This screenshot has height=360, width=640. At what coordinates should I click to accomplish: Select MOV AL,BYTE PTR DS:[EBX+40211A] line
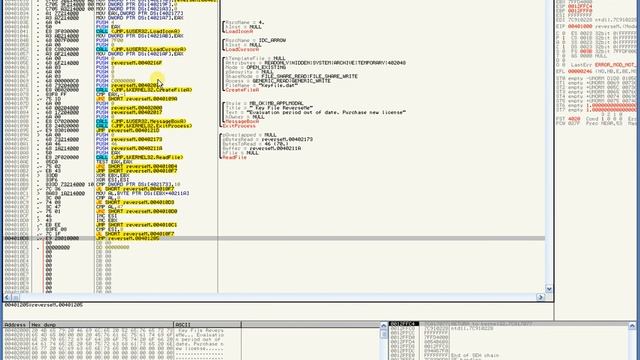tap(142, 193)
